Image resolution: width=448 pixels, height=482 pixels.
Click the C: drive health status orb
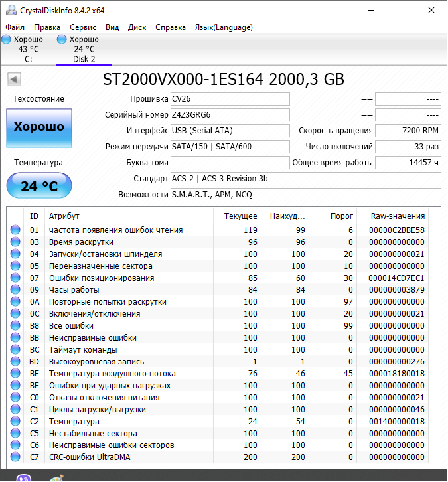pos(6,40)
